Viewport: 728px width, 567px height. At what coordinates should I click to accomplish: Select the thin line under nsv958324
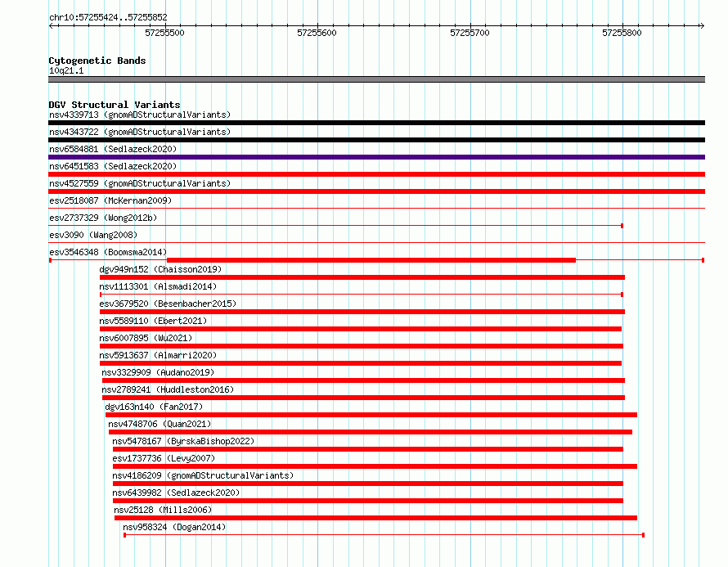click(384, 535)
